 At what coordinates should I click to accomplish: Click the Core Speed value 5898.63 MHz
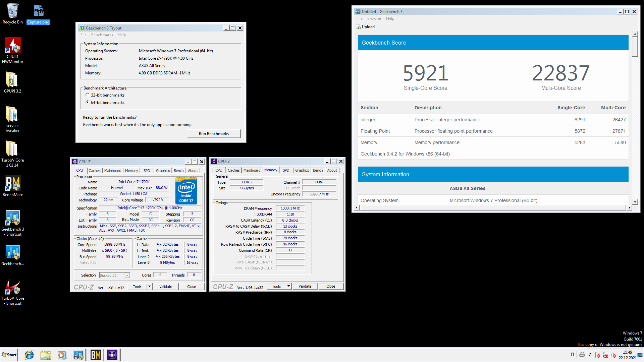point(115,245)
